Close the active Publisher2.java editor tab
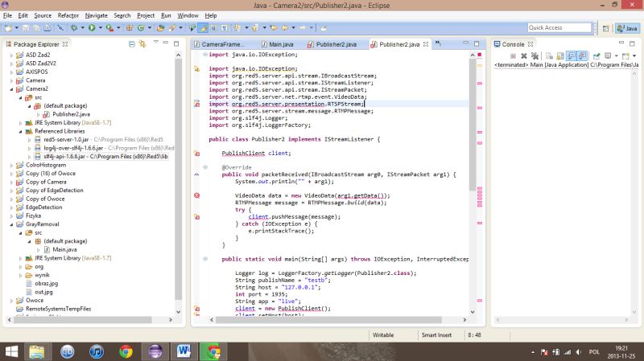The width and height of the screenshot is (644, 361). [x=426, y=44]
